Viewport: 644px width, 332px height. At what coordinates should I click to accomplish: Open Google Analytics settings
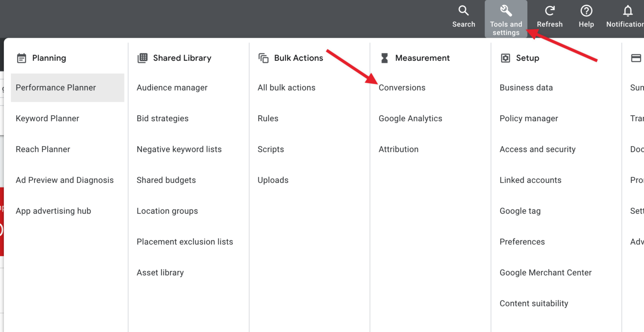click(410, 118)
